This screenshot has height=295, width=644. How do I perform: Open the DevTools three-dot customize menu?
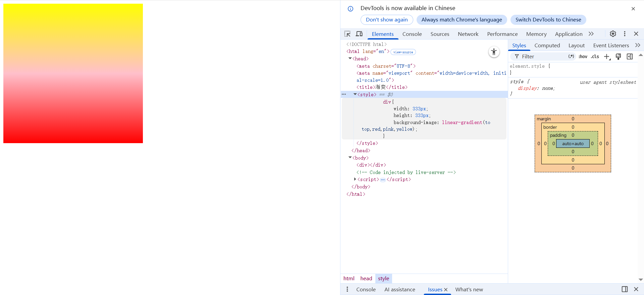(x=625, y=34)
